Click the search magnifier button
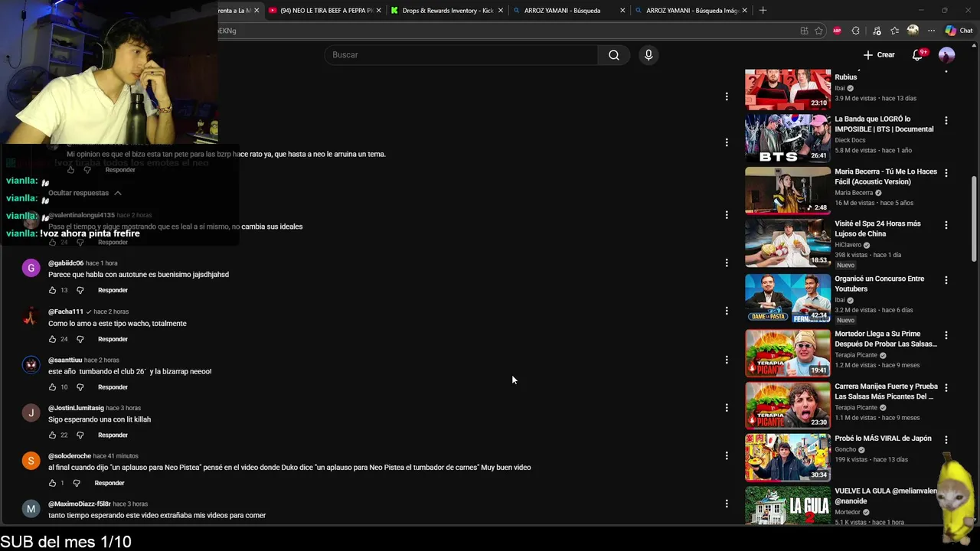The image size is (980, 551). 613,55
